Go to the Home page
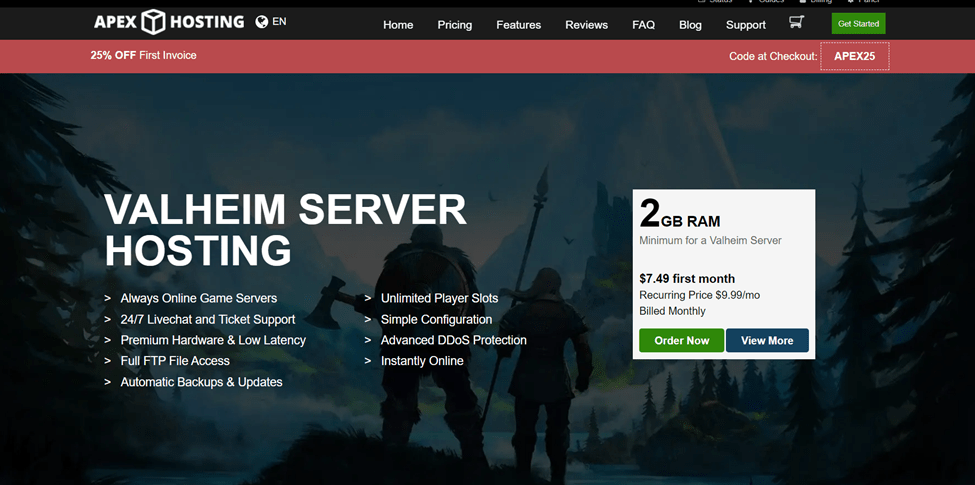This screenshot has height=485, width=975. click(398, 25)
